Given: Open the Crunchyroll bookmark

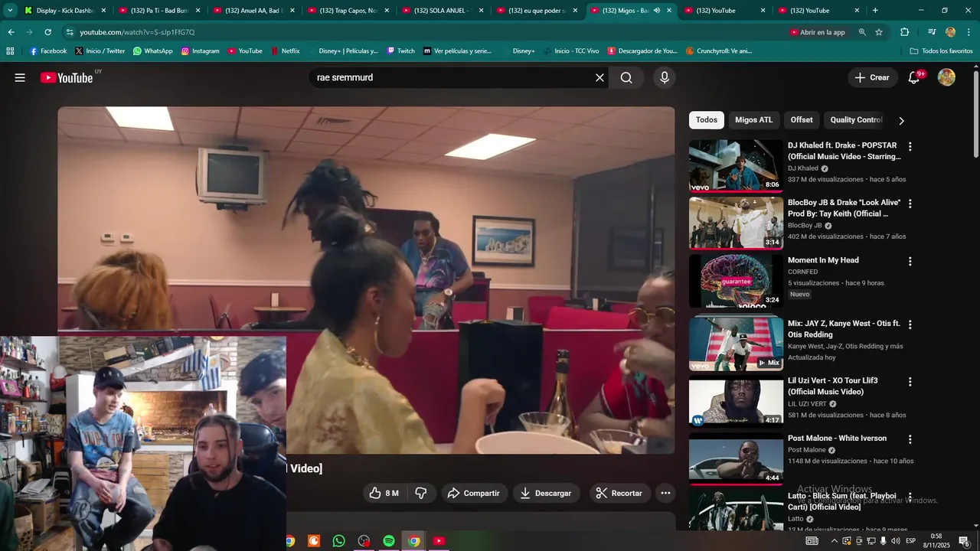Looking at the screenshot, I should (x=719, y=51).
